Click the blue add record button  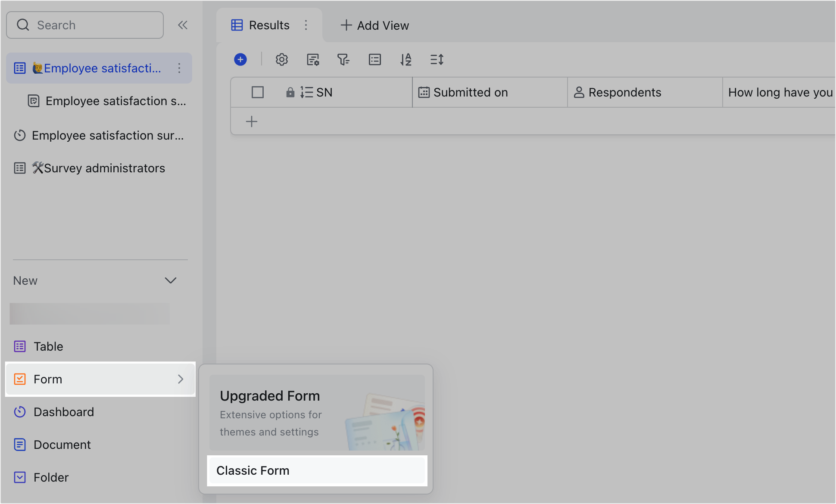[x=240, y=59]
